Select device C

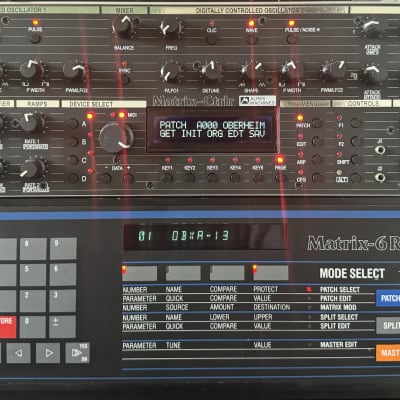click(72, 160)
